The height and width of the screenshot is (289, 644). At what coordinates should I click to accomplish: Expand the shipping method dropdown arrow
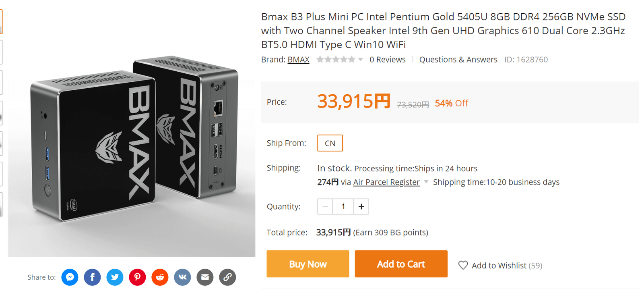(x=426, y=182)
